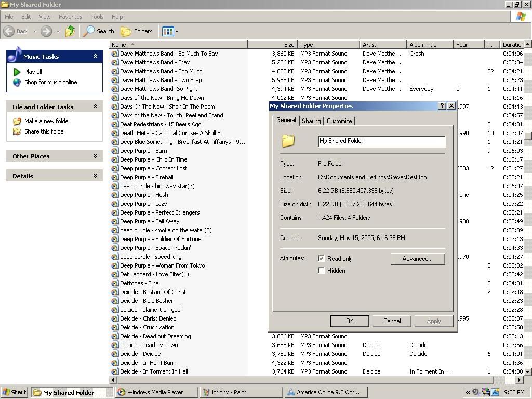Click the green Play all icon

pos(17,72)
